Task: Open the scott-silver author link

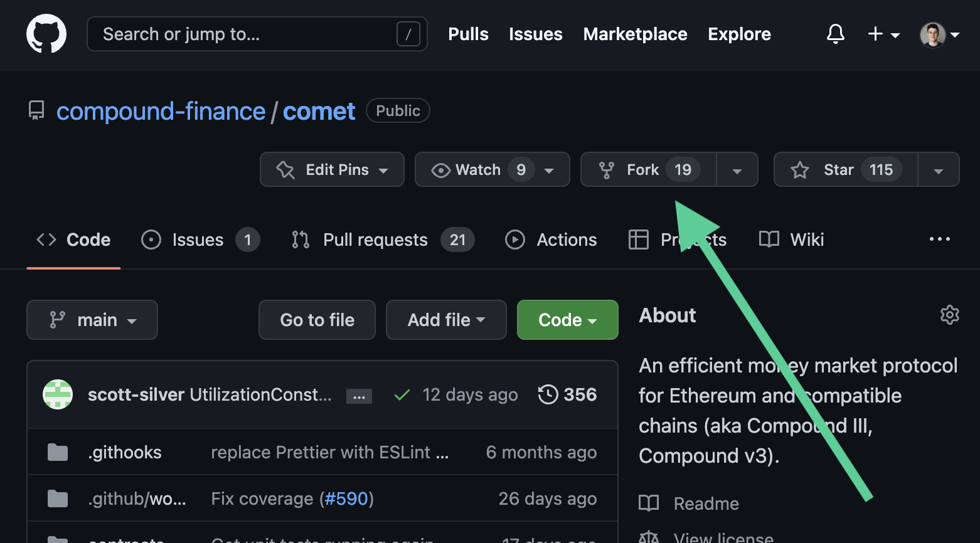Action: (136, 394)
